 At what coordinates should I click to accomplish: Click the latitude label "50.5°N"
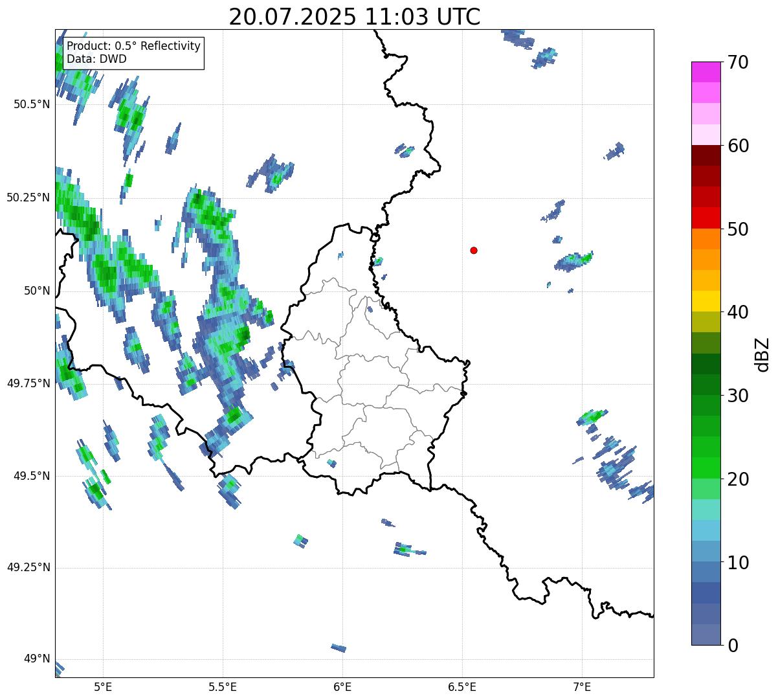[x=32, y=104]
